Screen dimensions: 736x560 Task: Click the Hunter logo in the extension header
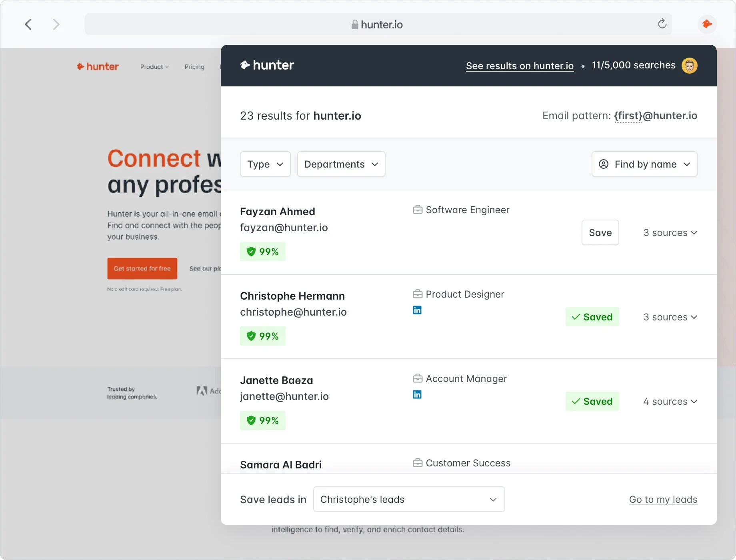click(267, 65)
